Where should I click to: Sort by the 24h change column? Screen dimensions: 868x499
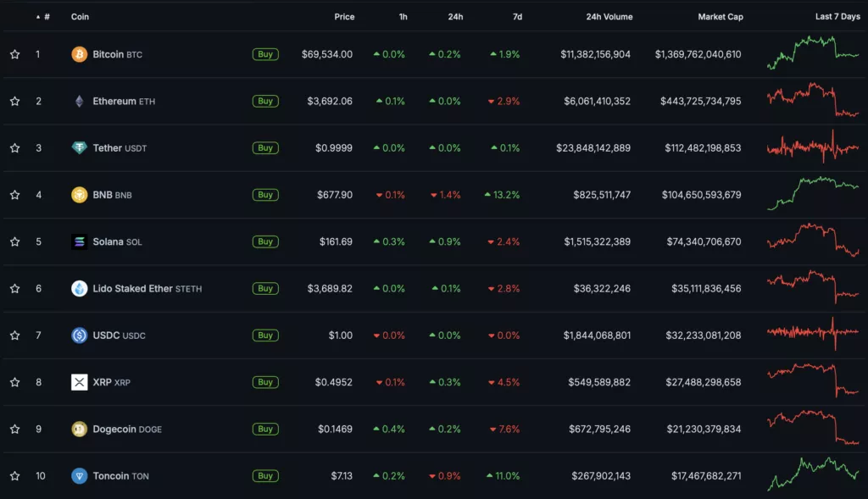coord(455,17)
